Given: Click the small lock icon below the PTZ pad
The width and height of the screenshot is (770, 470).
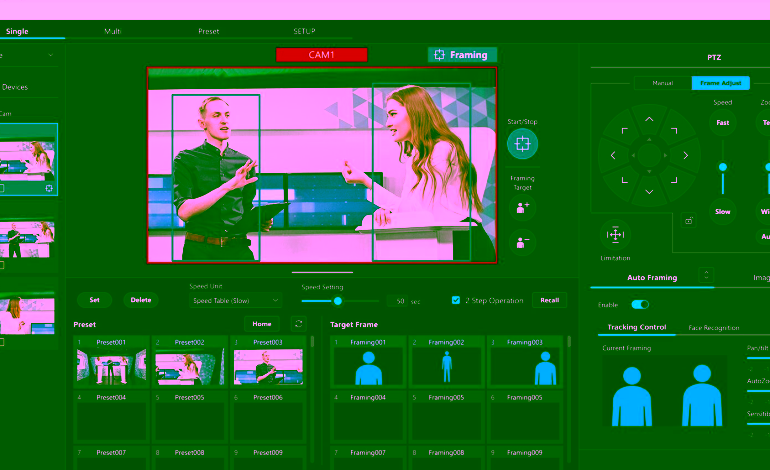Looking at the screenshot, I should tap(688, 221).
